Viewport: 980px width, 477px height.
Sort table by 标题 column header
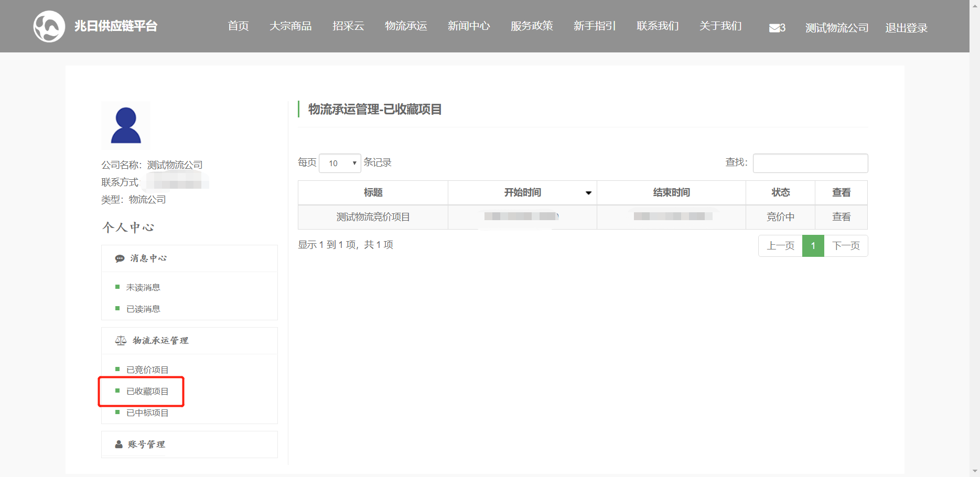click(373, 192)
